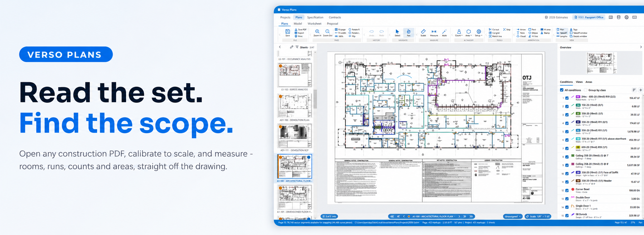Click the pencil edit icon above Sheets
This screenshot has width=644, height=235.
[x=291, y=47]
